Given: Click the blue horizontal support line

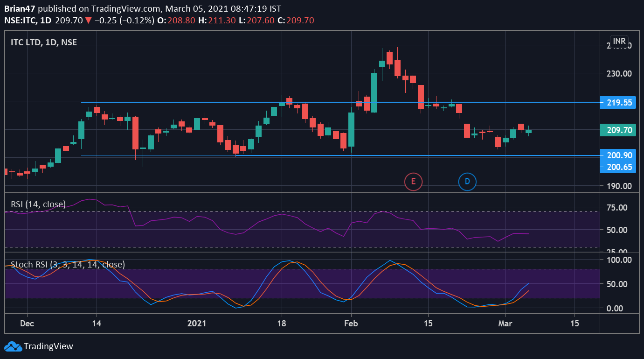Looking at the screenshot, I should click(340, 155).
